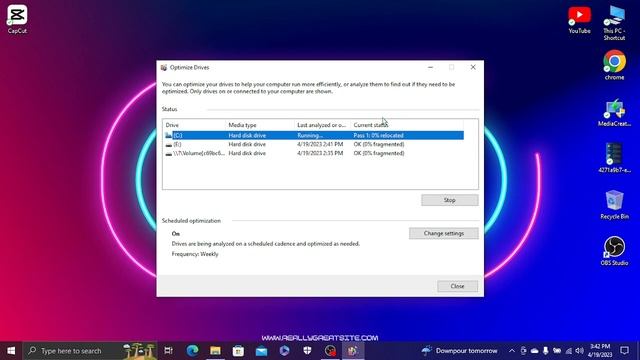The width and height of the screenshot is (640, 360).
Task: Open the Downpour tomorrow weather widget
Action: (460, 351)
